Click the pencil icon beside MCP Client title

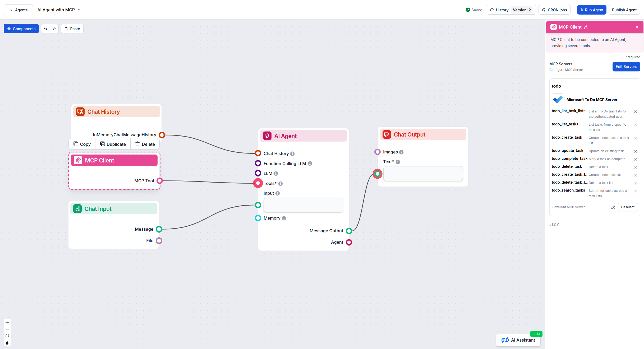[x=586, y=27]
